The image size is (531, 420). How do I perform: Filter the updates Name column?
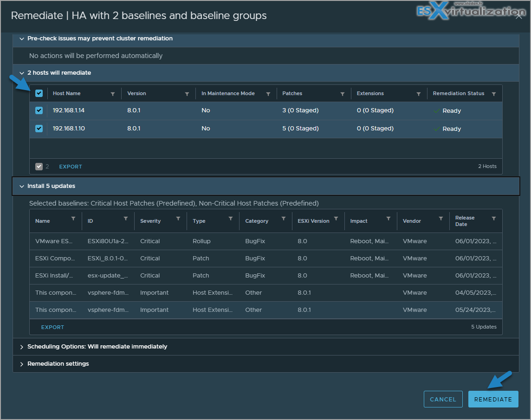click(73, 219)
